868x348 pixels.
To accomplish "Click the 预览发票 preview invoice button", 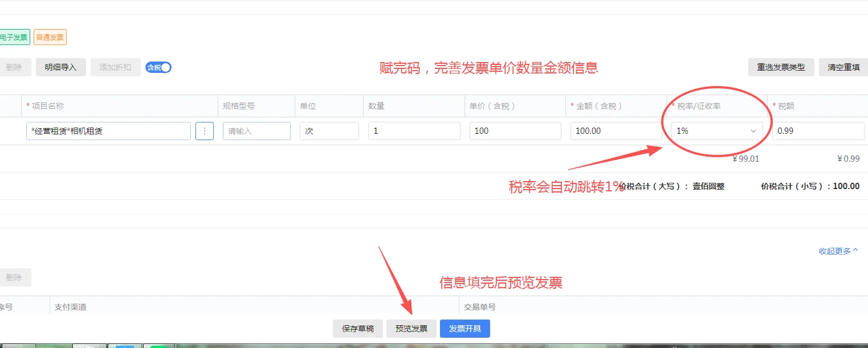I will 411,328.
